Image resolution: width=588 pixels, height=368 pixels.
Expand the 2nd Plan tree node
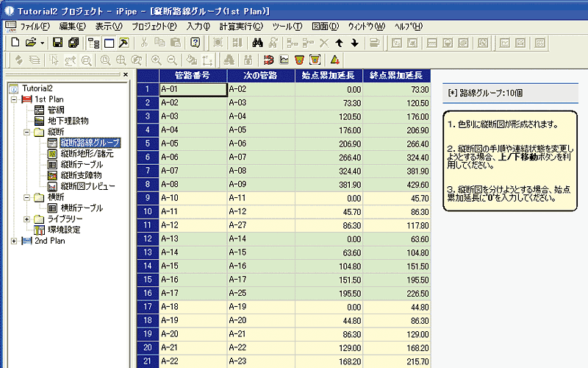pyautogui.click(x=14, y=241)
